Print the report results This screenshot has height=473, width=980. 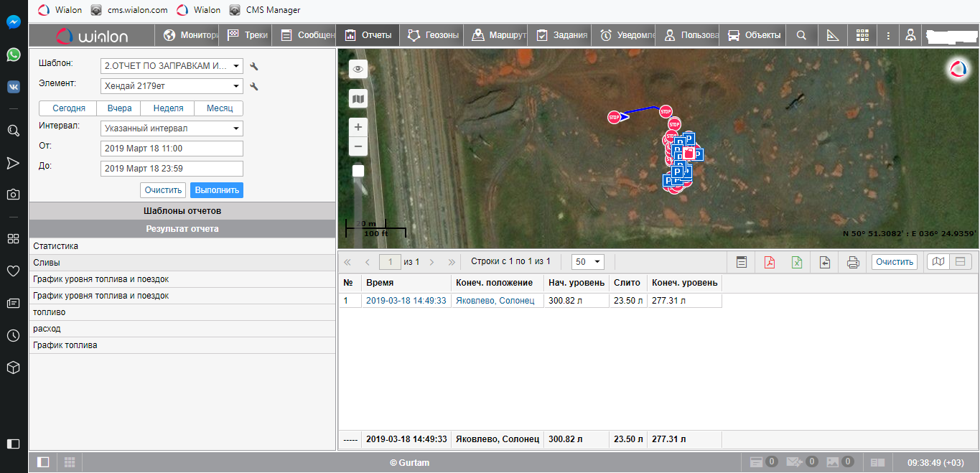[853, 262]
